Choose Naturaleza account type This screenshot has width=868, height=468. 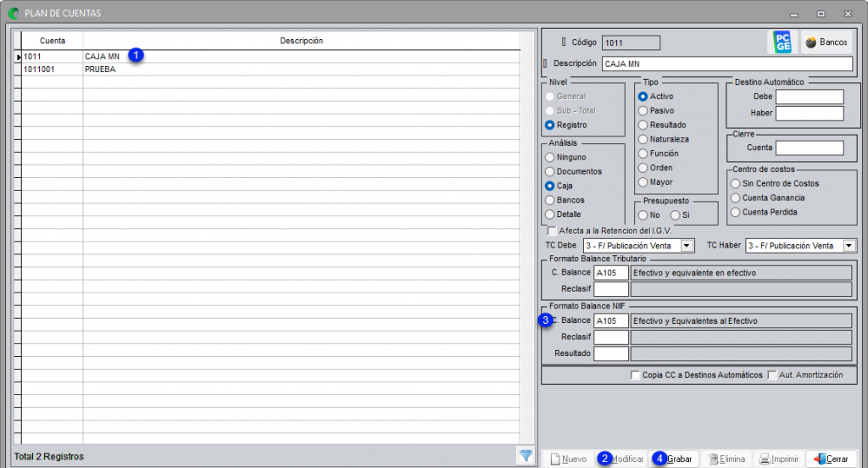[643, 139]
